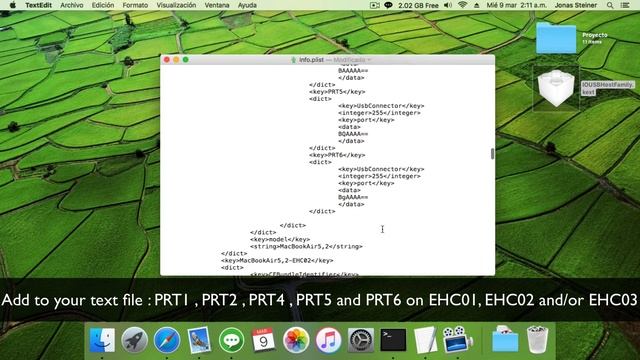
Task: Open Photos colorful flower icon in Dock
Action: click(x=296, y=340)
